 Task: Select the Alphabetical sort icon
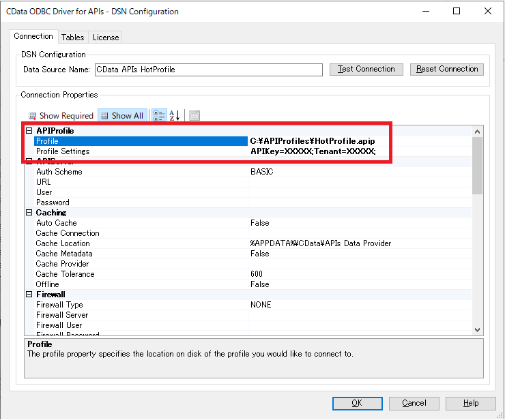click(x=174, y=115)
